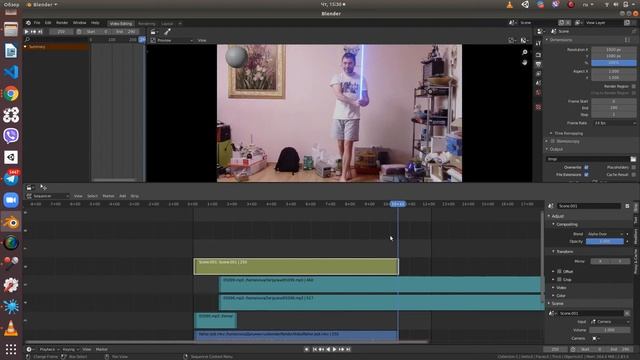640x360 pixels.
Task: Open the Render menu
Action: [62, 23]
